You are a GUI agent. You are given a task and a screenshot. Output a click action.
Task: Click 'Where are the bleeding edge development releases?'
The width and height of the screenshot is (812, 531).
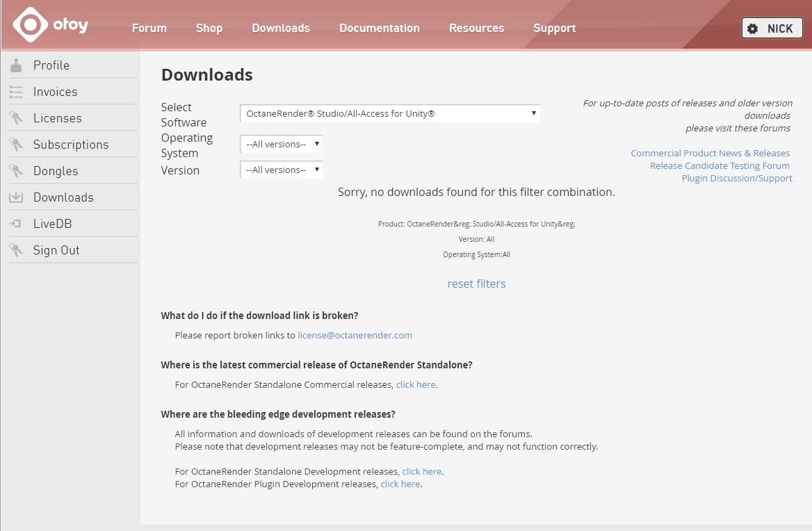click(278, 414)
